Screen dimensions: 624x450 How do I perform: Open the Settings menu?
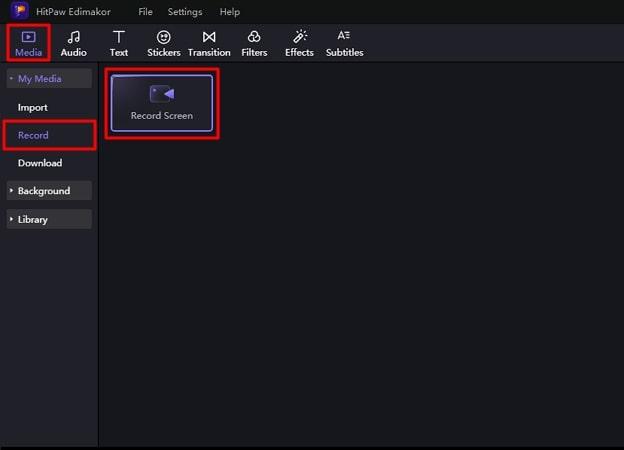185,12
